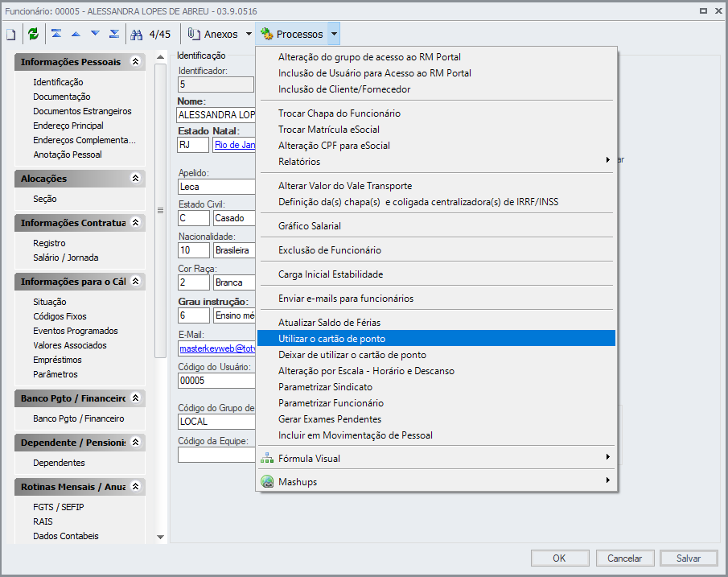This screenshot has width=728, height=577.
Task: Open Documentação in the sidebar
Action: click(x=62, y=97)
